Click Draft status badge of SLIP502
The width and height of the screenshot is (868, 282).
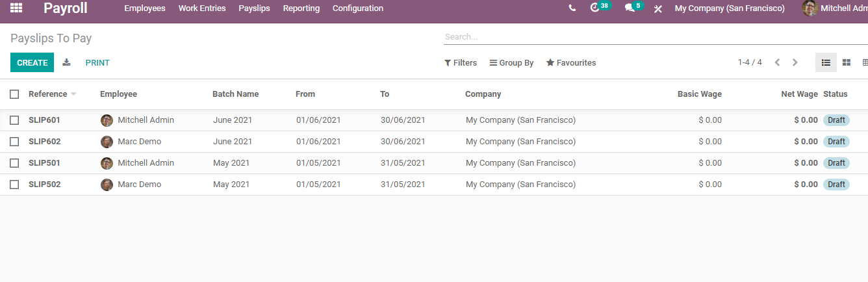coord(836,185)
